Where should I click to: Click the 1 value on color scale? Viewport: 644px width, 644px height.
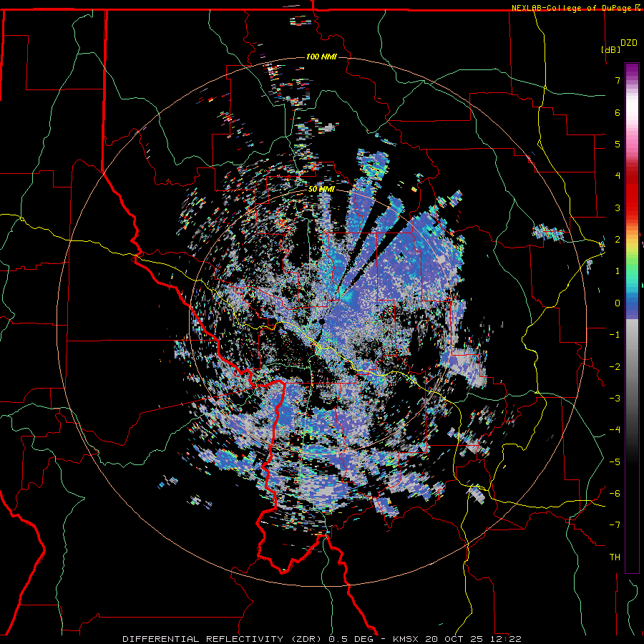coord(618,271)
